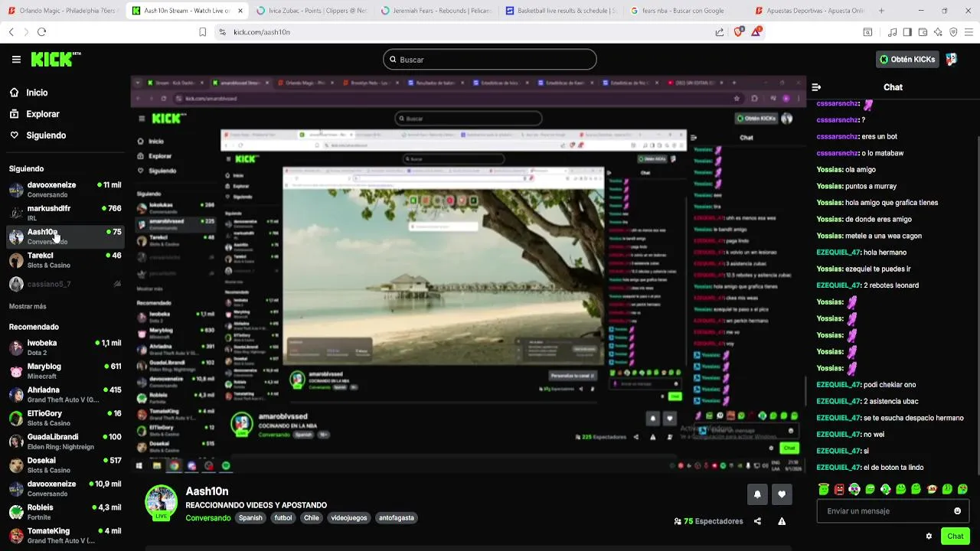
Task: Open Brave Leo AI star icon
Action: (938, 32)
